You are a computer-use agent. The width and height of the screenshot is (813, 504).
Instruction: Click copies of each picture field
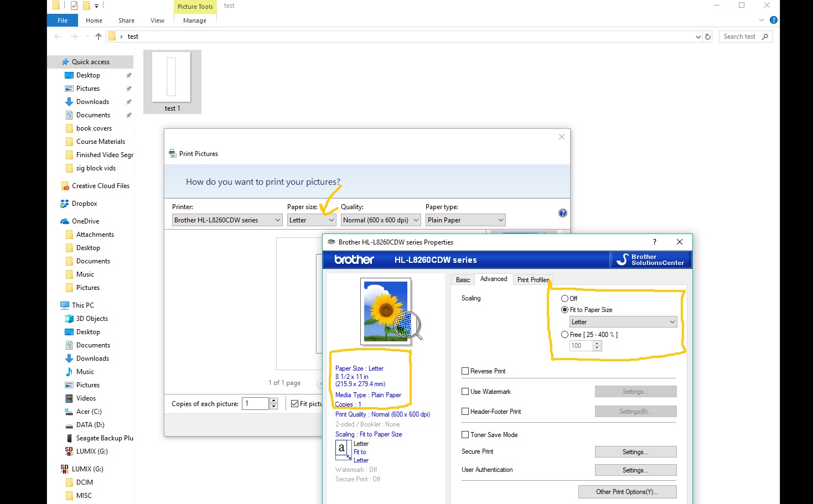click(255, 404)
